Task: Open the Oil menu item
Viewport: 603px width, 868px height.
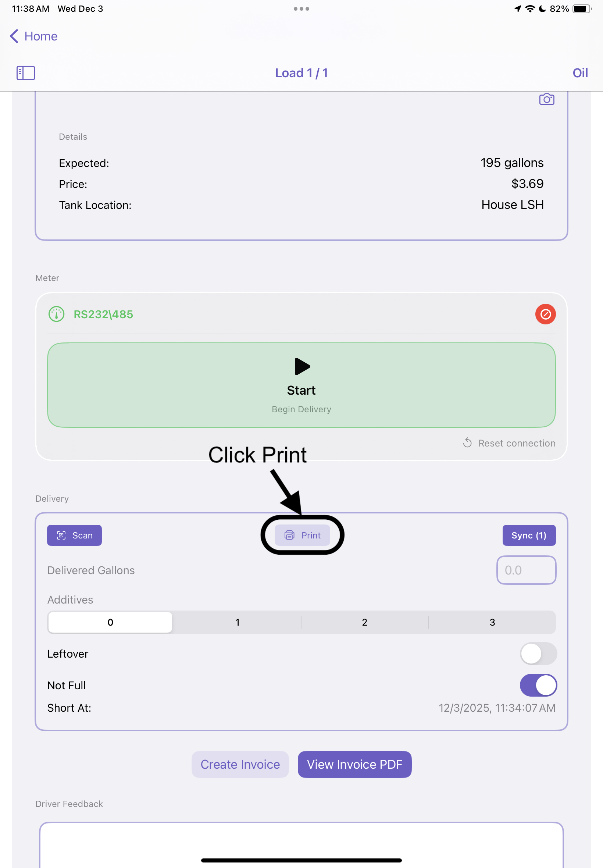Action: [x=580, y=73]
